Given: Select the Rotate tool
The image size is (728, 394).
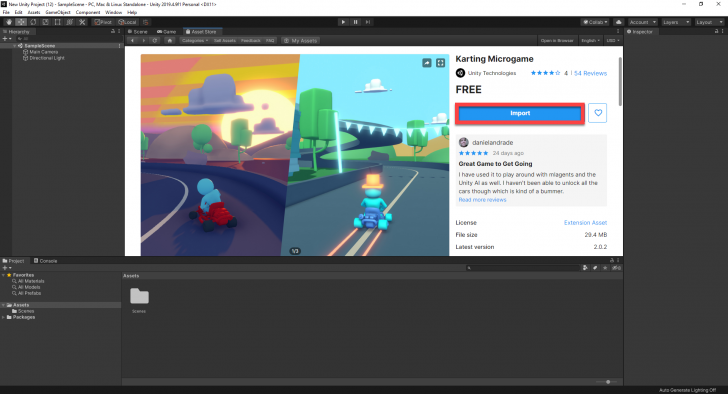Looking at the screenshot, I should click(x=33, y=22).
